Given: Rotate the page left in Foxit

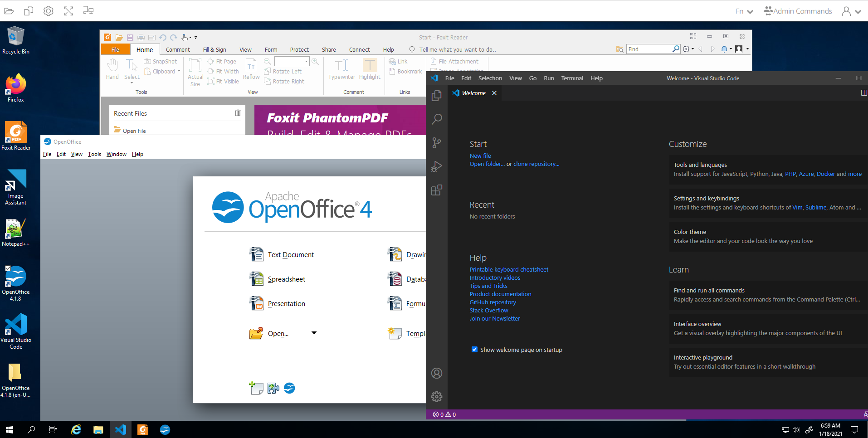Looking at the screenshot, I should [x=284, y=71].
